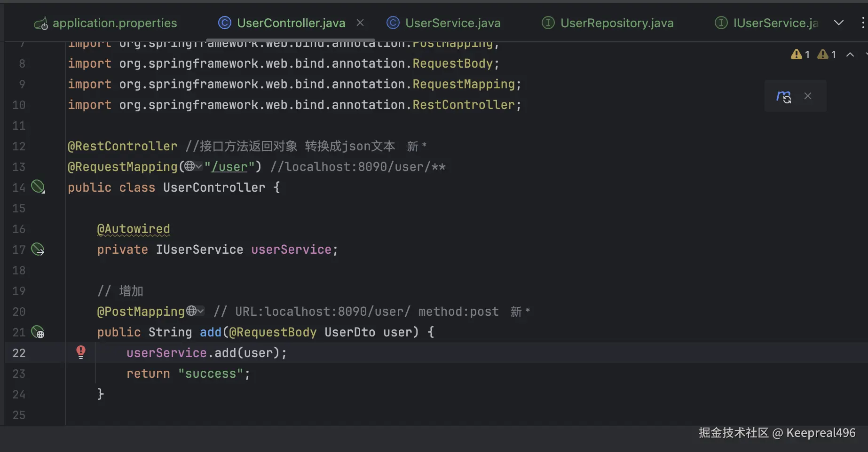This screenshot has width=868, height=452.
Task: Click the "/user" URL mapping link
Action: [x=229, y=167]
